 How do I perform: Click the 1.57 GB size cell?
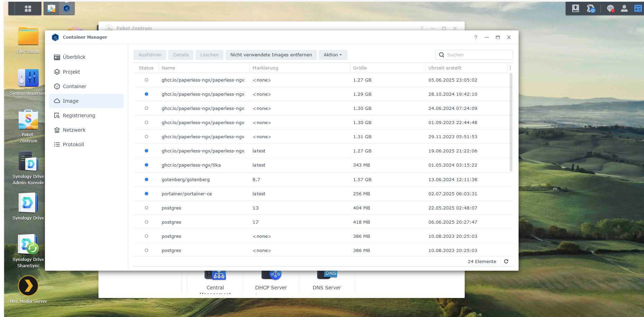tap(362, 179)
